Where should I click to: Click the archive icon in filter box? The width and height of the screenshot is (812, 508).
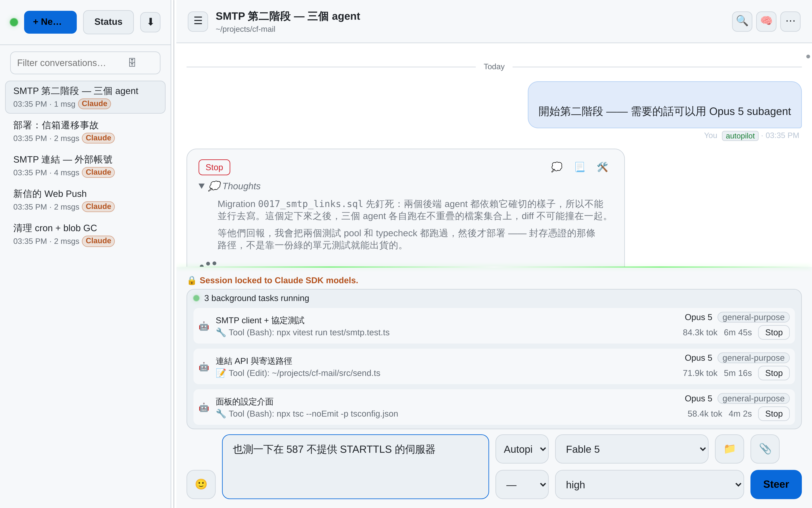pyautogui.click(x=132, y=62)
